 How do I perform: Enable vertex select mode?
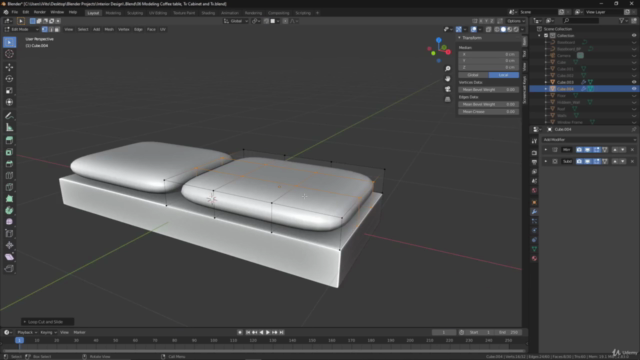(44, 29)
